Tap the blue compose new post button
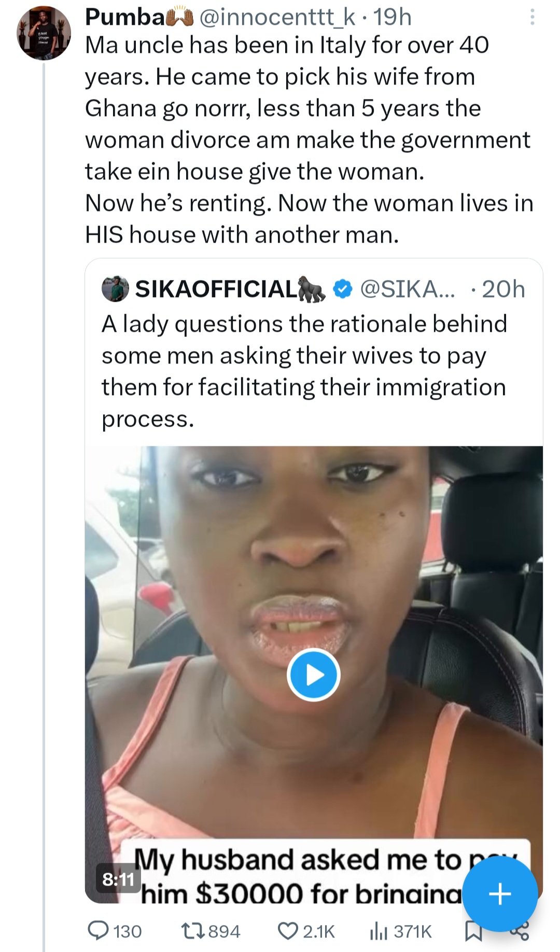Image resolution: width=560 pixels, height=952 pixels. 500,893
